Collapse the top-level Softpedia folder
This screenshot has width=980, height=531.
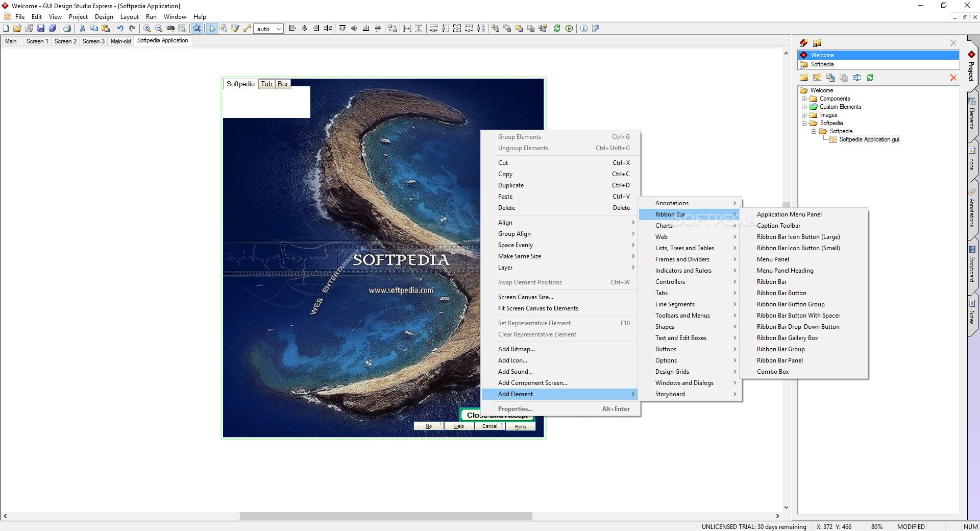click(804, 123)
